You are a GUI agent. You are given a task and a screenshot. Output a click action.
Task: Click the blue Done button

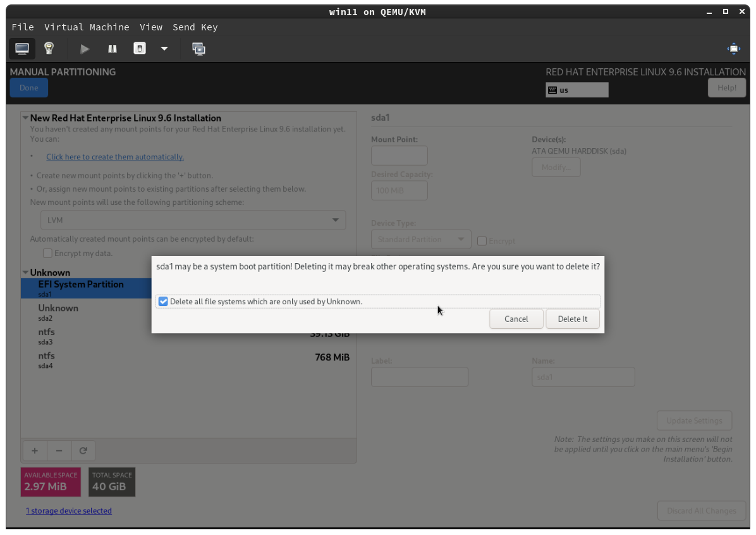(x=29, y=88)
